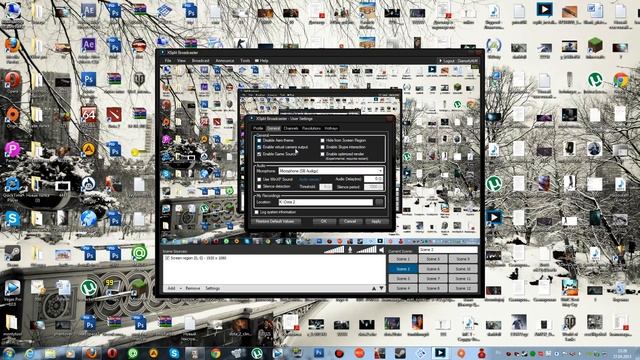Move the source up with the up arrow
Screen dimensions: 640x360
click(x=374, y=288)
